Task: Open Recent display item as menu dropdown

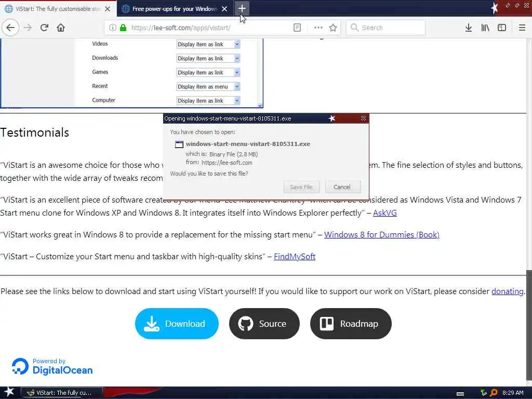Action: coord(208,87)
